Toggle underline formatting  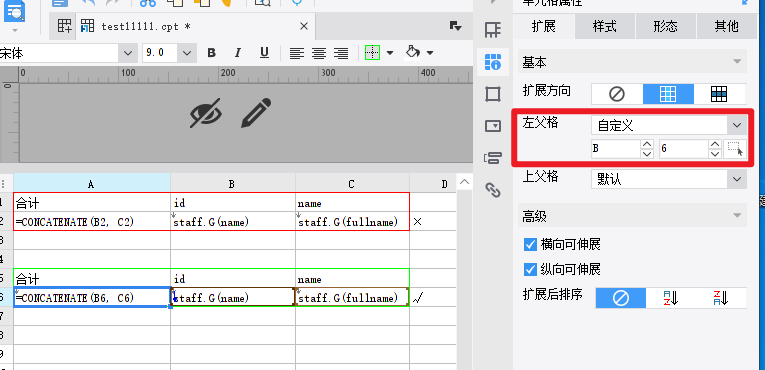coord(264,53)
